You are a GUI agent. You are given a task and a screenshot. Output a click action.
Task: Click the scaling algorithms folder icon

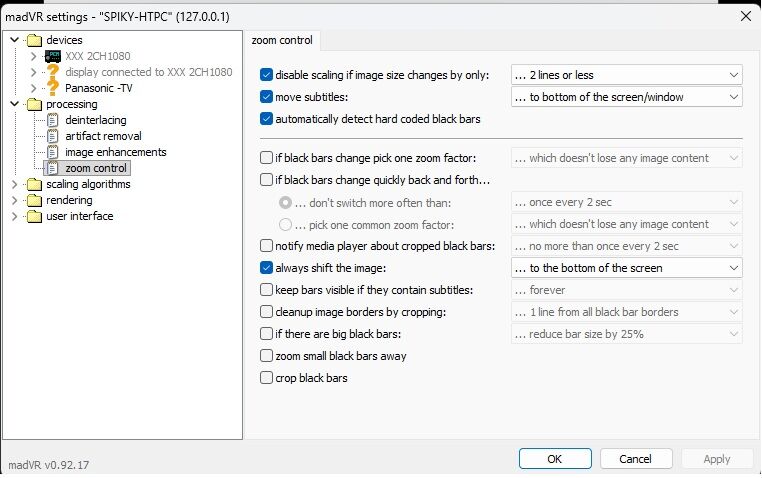pyautogui.click(x=35, y=184)
